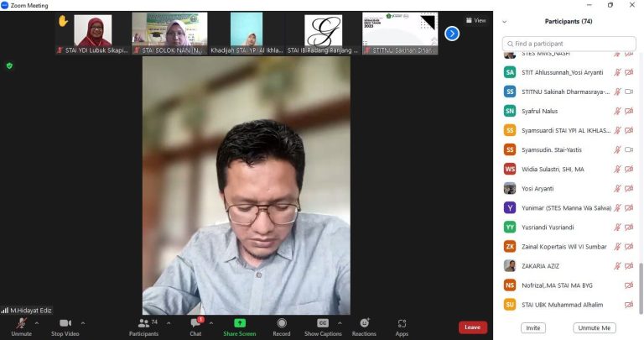Select Khadijah STAI YPI Al Ikhlas thumbnail
The width and height of the screenshot is (644, 340).
247,34
